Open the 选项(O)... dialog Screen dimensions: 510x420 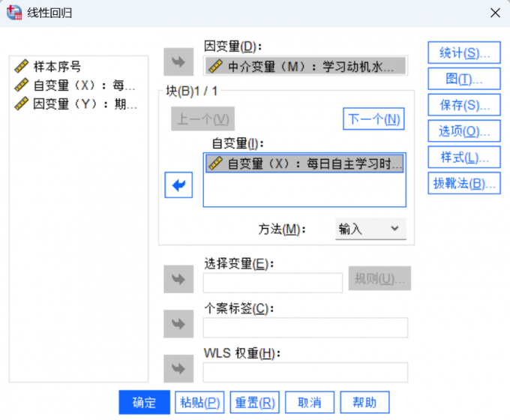click(x=463, y=130)
